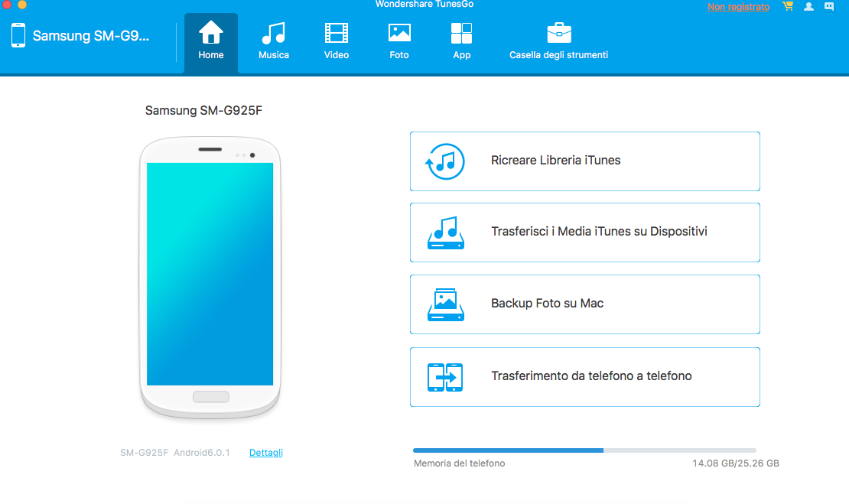Click the Samsung SM-G925F heading

203,110
